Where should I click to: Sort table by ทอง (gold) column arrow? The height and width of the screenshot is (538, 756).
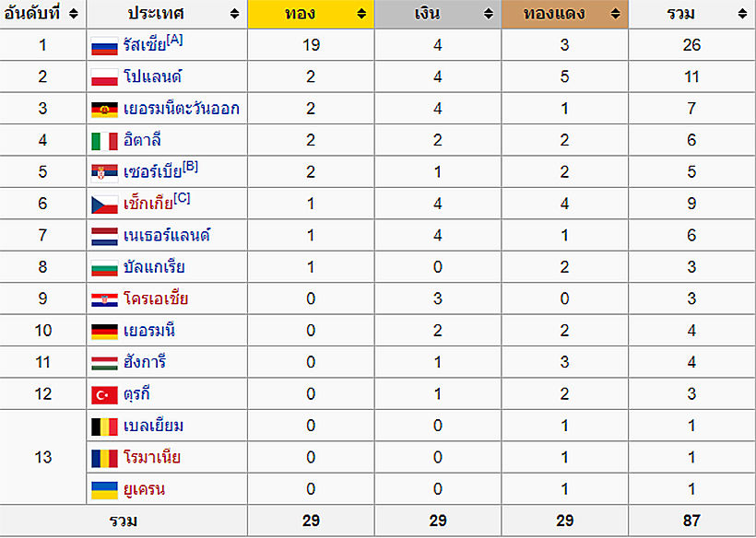tap(361, 15)
